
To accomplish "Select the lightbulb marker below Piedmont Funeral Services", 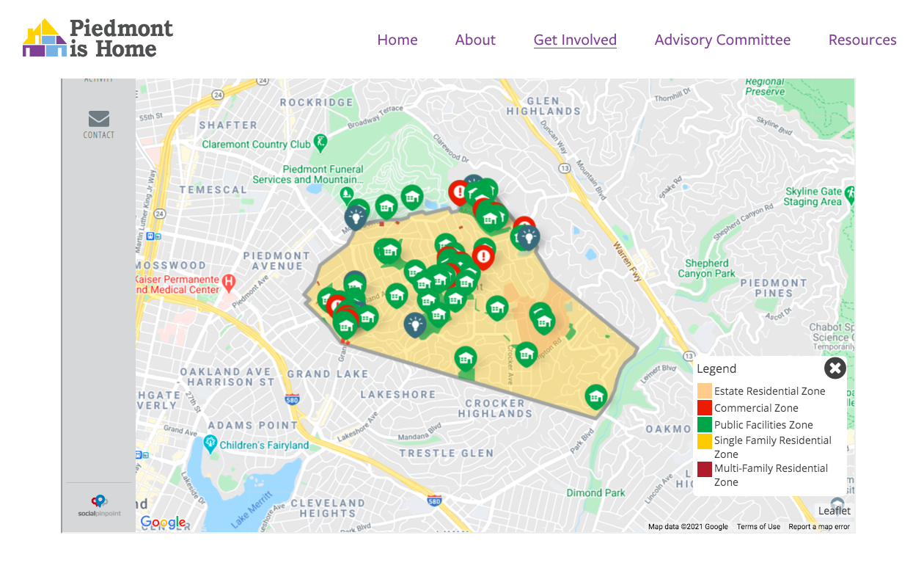I will click(x=356, y=216).
